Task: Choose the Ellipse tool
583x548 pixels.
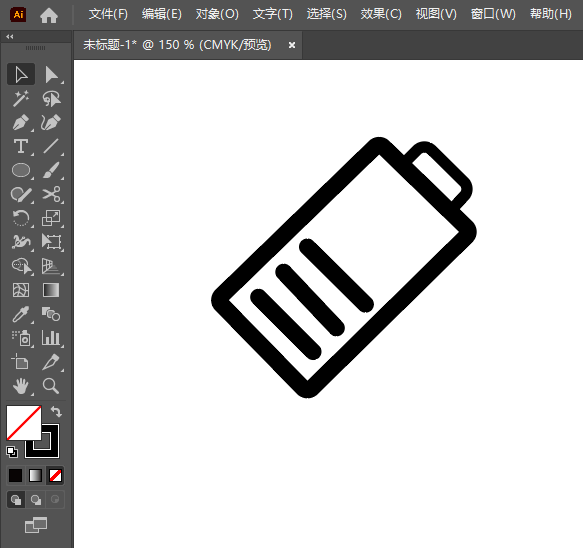Action: tap(21, 170)
